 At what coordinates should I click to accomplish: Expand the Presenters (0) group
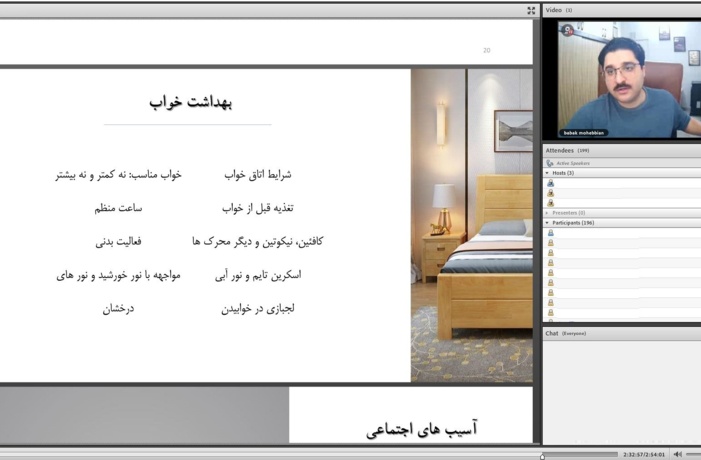point(547,213)
